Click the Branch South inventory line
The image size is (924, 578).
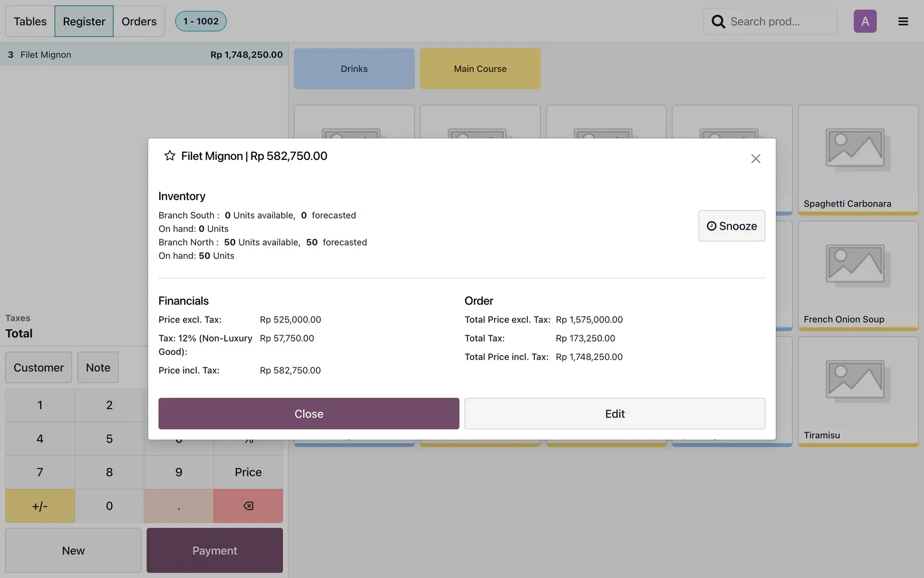click(x=257, y=215)
